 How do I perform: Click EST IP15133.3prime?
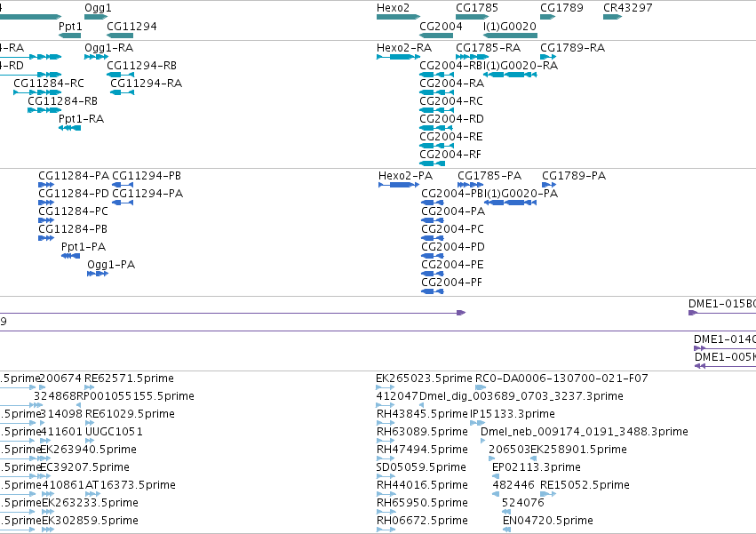point(477,423)
